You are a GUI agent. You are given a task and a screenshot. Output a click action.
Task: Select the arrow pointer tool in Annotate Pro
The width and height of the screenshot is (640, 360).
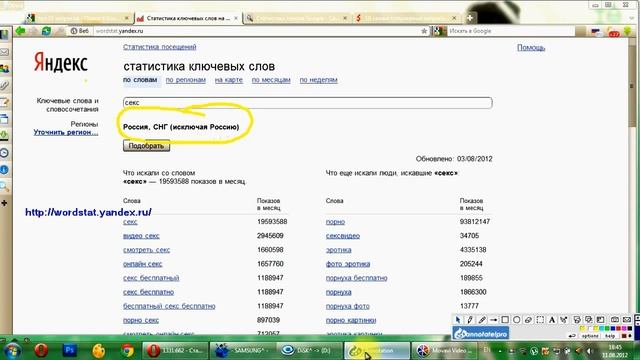pos(458,320)
